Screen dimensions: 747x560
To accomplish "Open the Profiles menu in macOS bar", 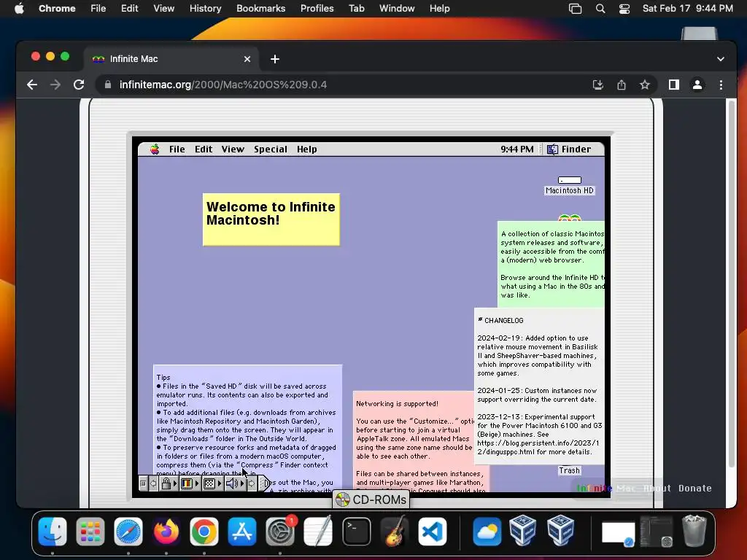I will point(317,9).
